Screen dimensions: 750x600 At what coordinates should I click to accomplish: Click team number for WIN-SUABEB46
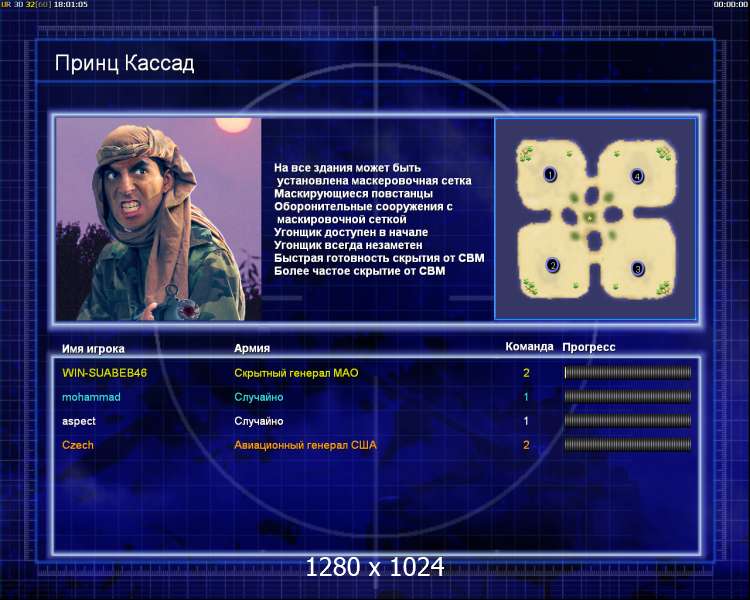526,373
